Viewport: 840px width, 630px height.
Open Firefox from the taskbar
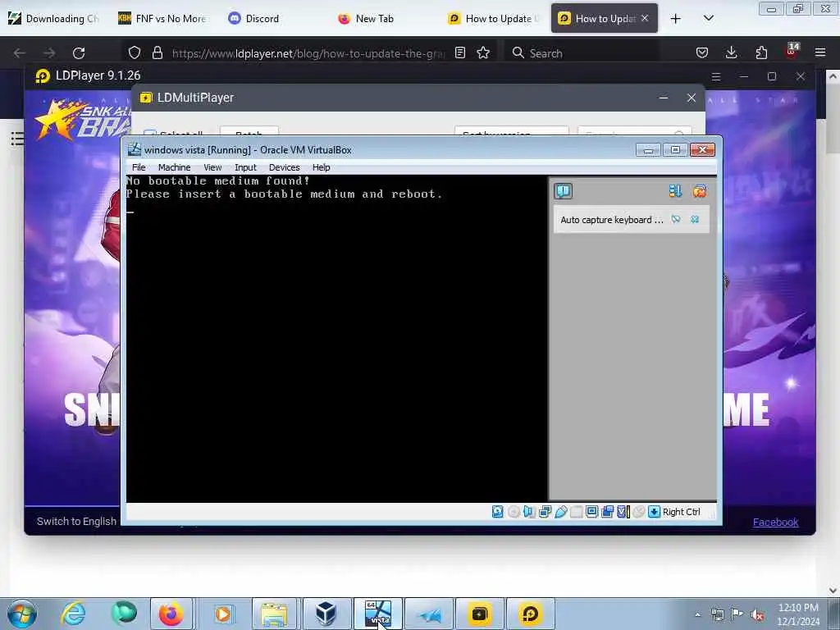pyautogui.click(x=171, y=614)
